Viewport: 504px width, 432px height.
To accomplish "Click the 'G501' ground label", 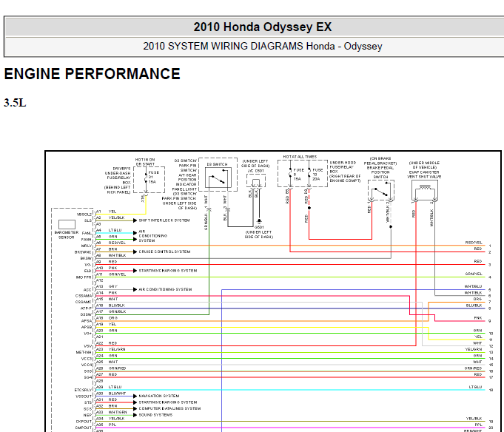I will coord(259,227).
